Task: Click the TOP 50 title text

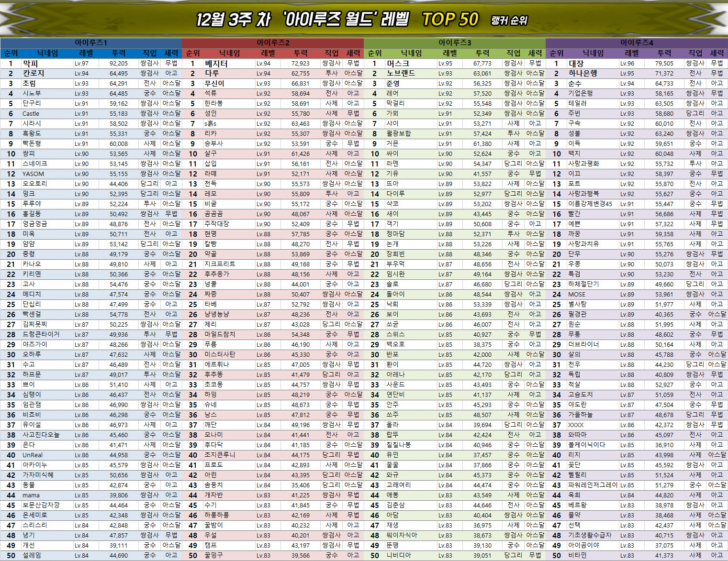Action: coord(450,20)
